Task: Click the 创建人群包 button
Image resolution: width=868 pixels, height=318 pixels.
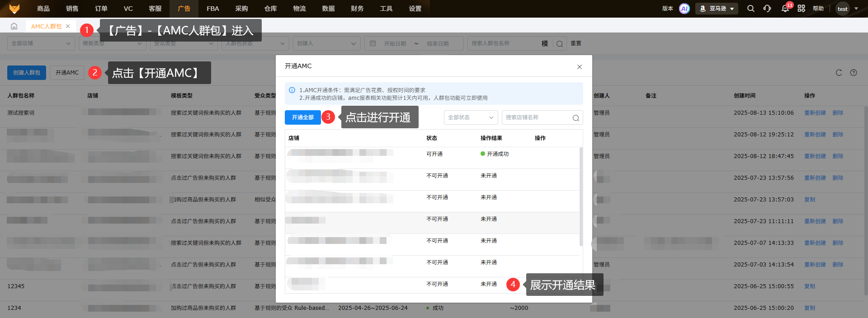Action: 27,73
